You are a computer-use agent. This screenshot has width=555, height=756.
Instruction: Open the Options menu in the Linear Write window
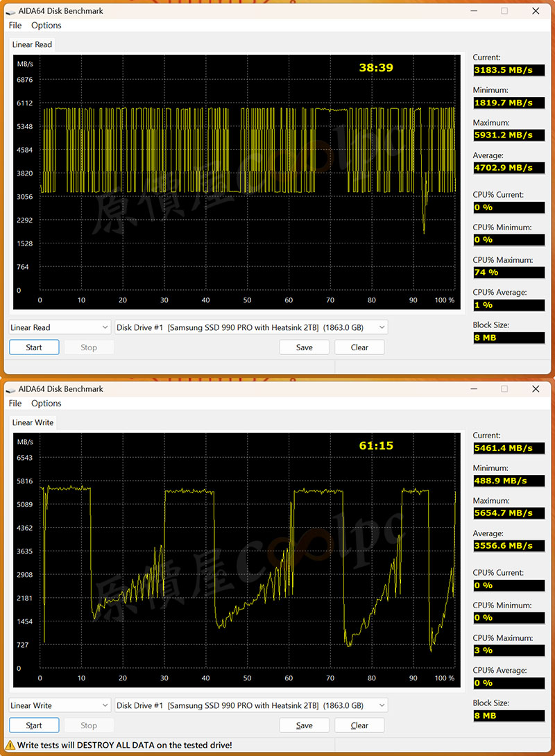46,404
